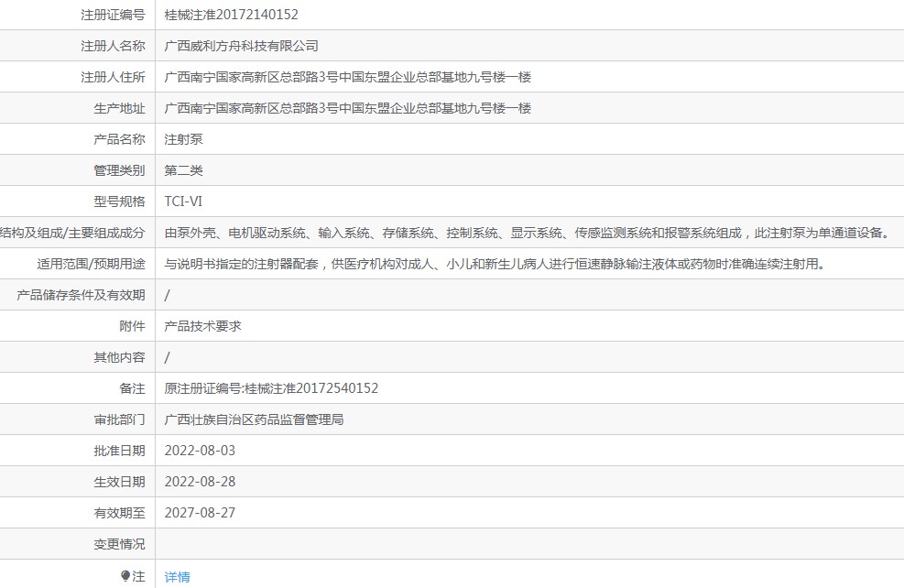Open the 详情 link in the 注 row
This screenshot has height=588, width=904.
pyautogui.click(x=177, y=576)
